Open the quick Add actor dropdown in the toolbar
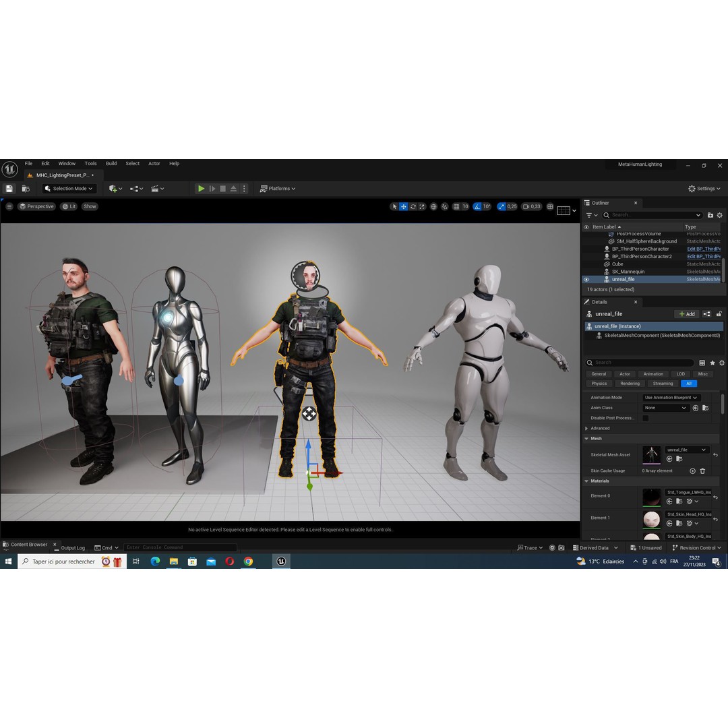Screen dimensions: 728x728 click(x=115, y=189)
